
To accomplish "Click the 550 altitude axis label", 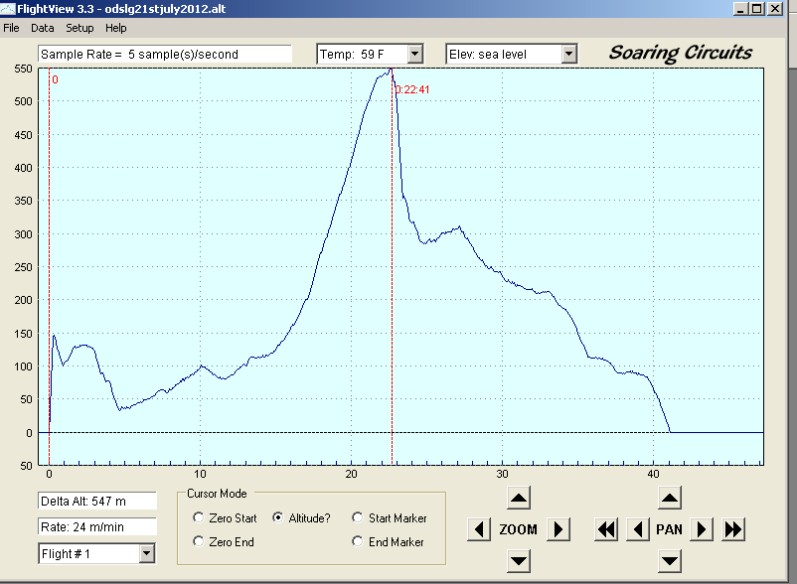I will pyautogui.click(x=23, y=69).
